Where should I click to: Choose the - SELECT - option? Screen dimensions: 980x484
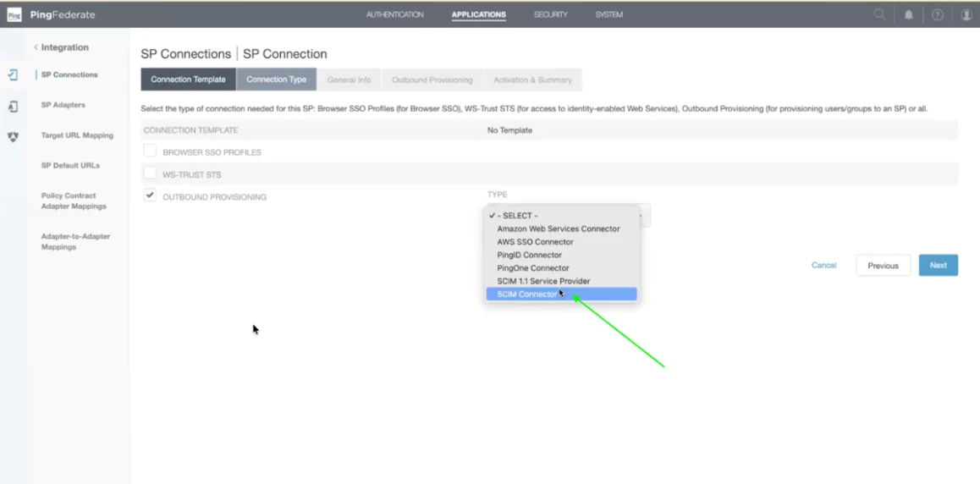(x=561, y=216)
